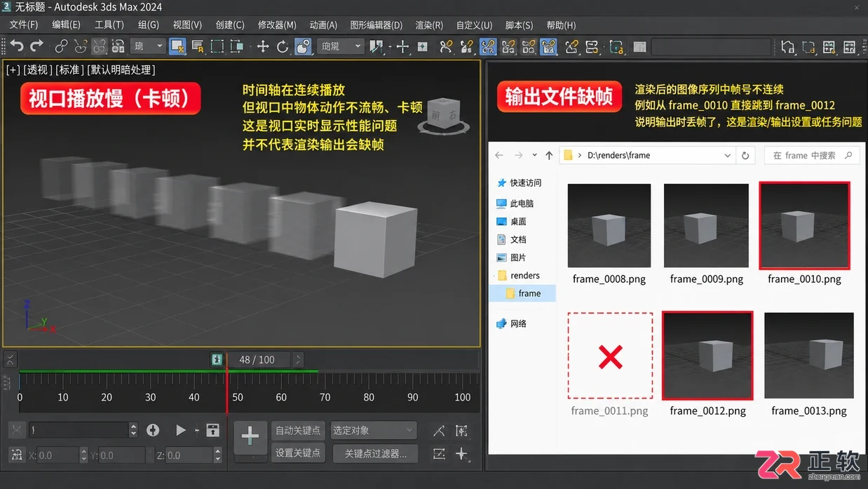Screen dimensions: 868x489
Task: Activate the Select and Link tool
Action: [61, 46]
